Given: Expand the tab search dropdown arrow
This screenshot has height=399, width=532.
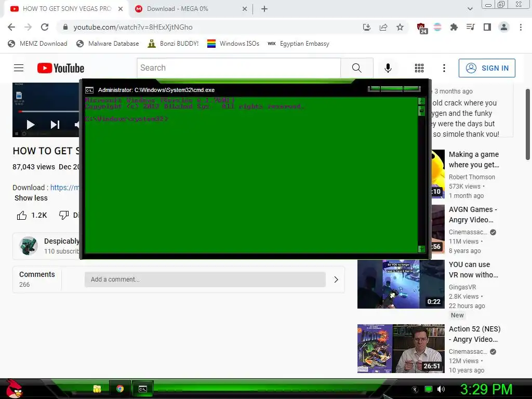Looking at the screenshot, I should (x=470, y=9).
